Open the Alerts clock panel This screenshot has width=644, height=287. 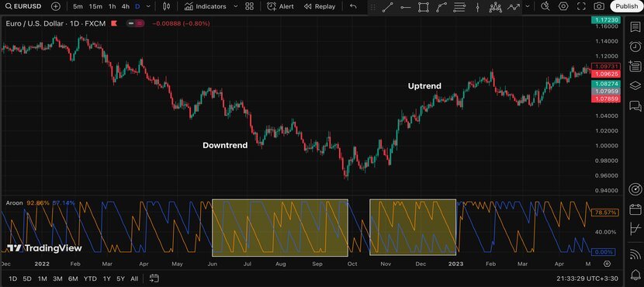point(635,46)
